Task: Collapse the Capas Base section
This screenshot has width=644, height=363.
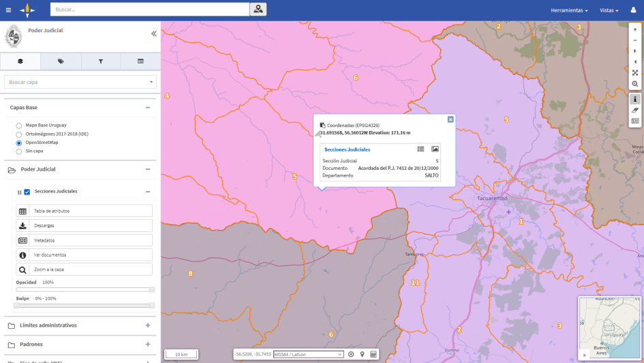Action: click(148, 107)
